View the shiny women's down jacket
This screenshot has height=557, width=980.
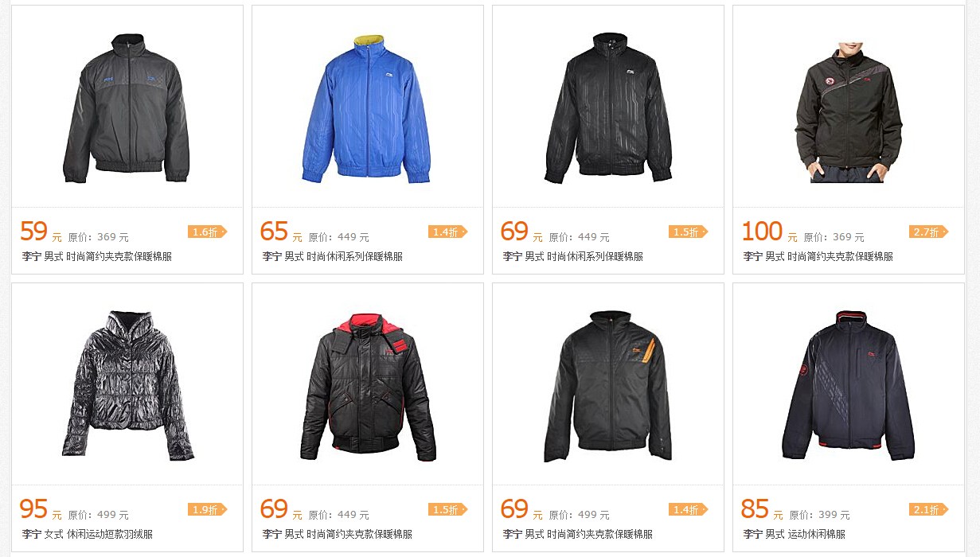coord(127,386)
